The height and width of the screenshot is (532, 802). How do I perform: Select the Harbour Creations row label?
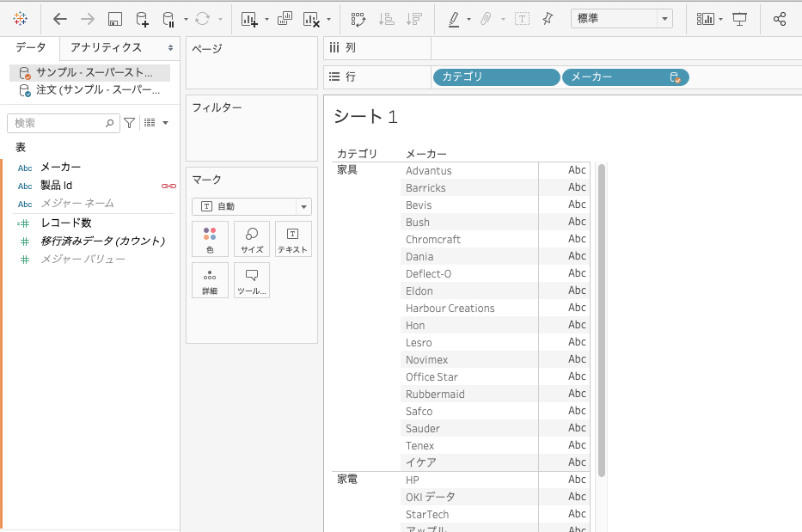(450, 309)
